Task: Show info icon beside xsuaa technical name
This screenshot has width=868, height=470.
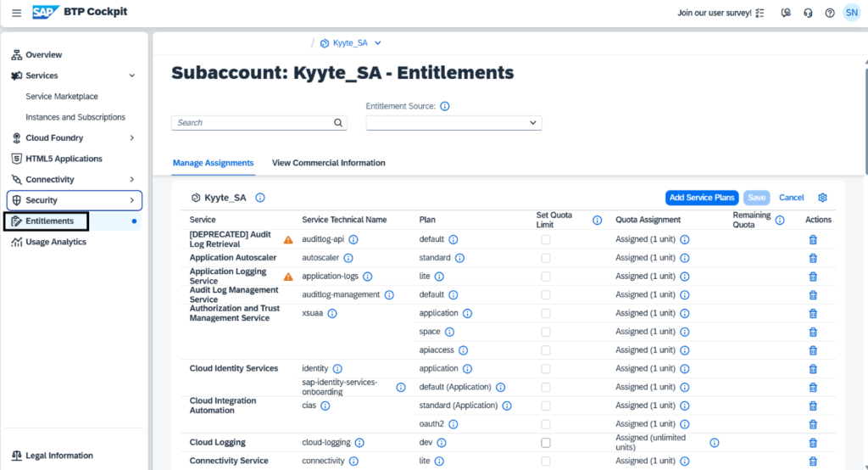Action: click(x=332, y=314)
